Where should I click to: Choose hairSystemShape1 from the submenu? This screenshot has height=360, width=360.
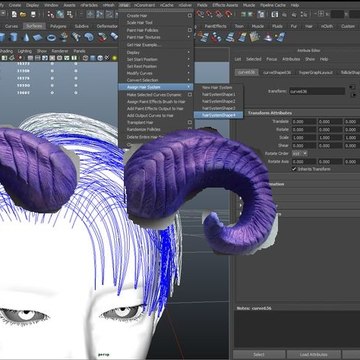(x=219, y=94)
